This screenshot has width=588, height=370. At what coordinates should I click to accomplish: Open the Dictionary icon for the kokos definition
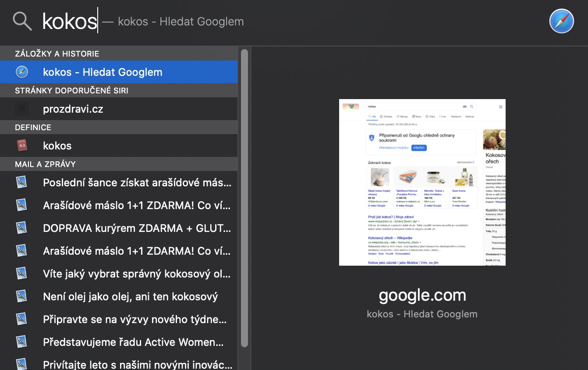click(x=21, y=146)
